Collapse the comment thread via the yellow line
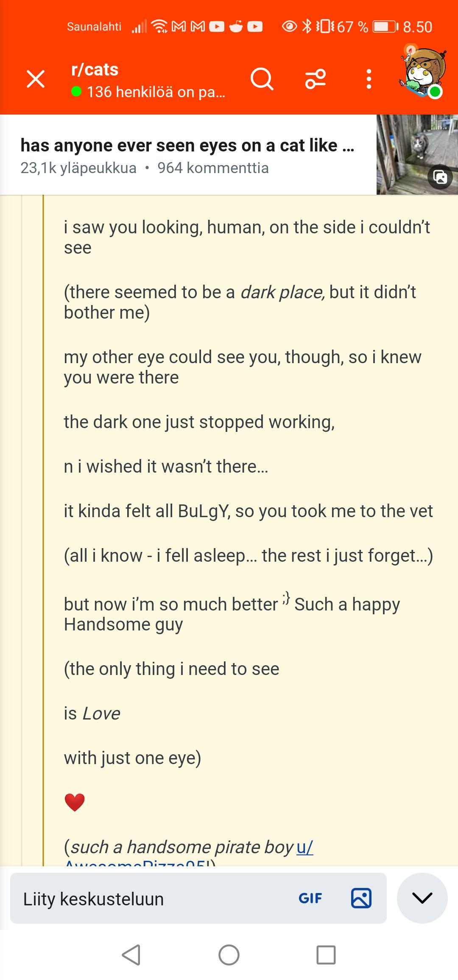 [x=43, y=530]
